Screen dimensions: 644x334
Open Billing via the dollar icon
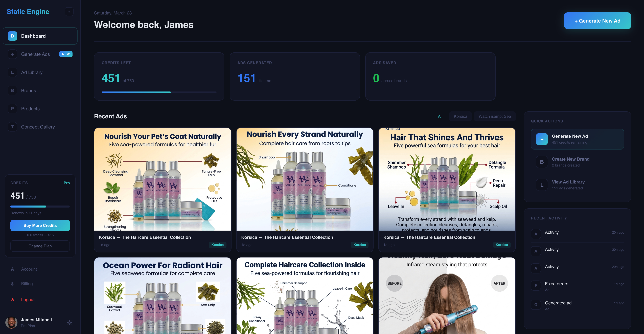coord(12,284)
